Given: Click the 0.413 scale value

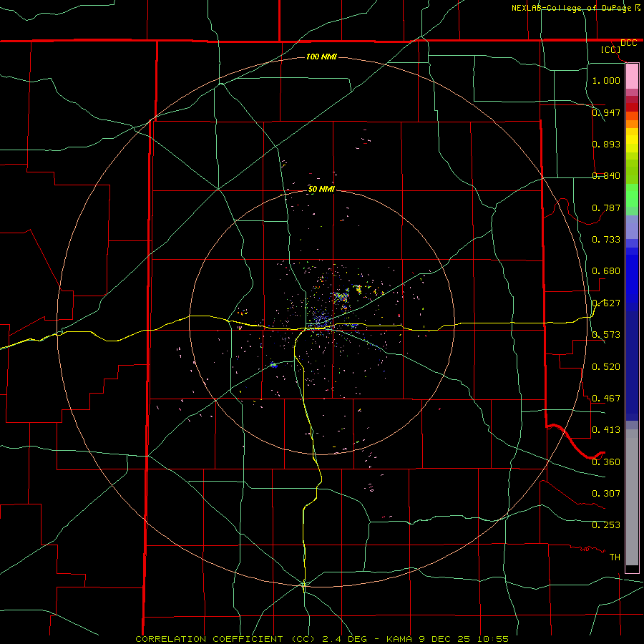Looking at the screenshot, I should coord(606,430).
